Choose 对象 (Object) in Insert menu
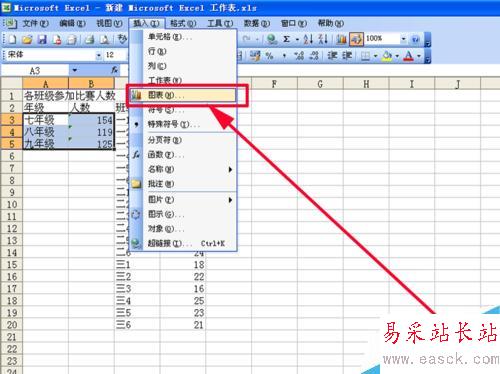Screen dimensions: 500x374 (182, 229)
